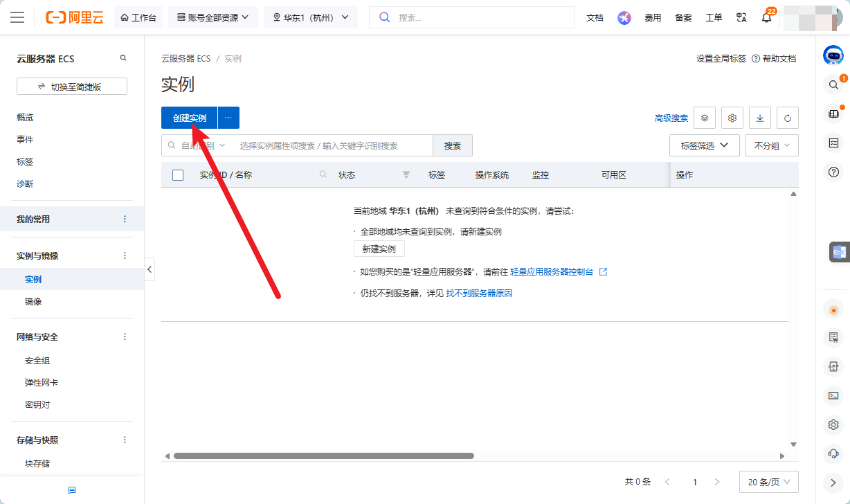Viewport: 850px width, 504px height.
Task: Search inside the ECS sidebar
Action: coord(123,58)
